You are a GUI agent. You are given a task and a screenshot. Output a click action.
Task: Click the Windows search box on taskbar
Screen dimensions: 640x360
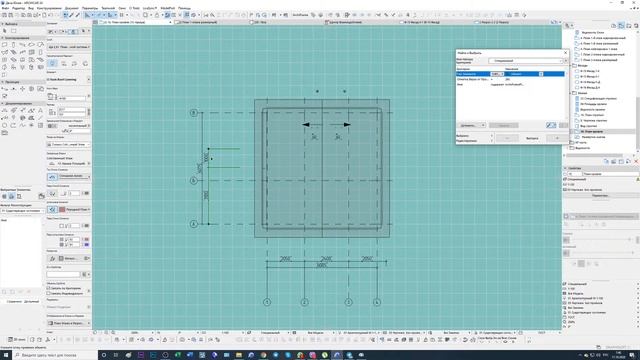pyautogui.click(x=54, y=355)
